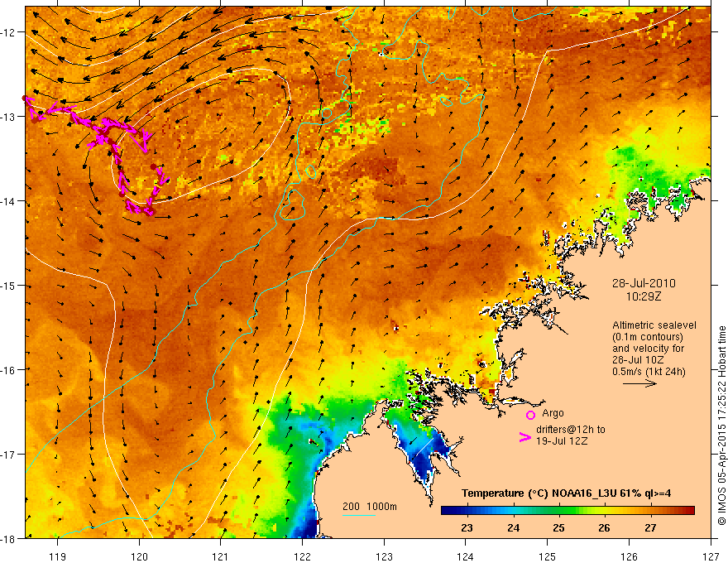Click latitude axis label -18
This screenshot has width=728, height=563.
pyautogui.click(x=9, y=538)
